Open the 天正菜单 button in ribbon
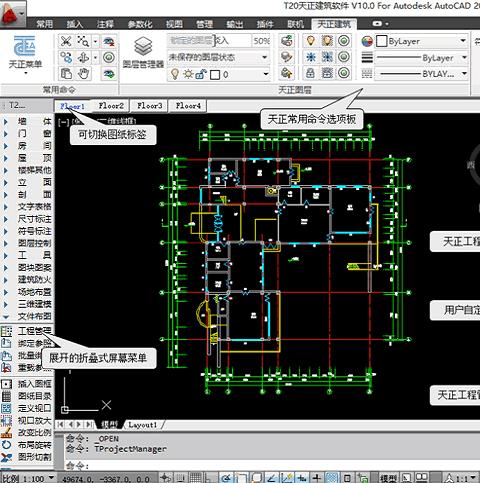Screen dimensions: 480x483 pos(25,54)
